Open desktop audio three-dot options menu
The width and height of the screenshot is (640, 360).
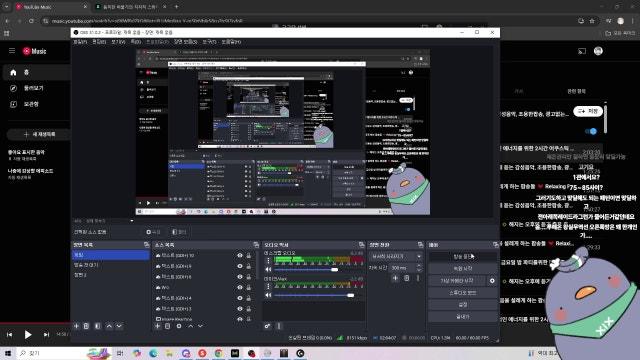click(268, 261)
